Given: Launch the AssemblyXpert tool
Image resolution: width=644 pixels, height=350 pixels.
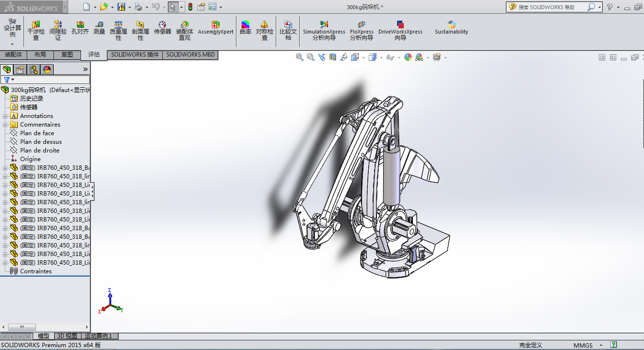Looking at the screenshot, I should click(216, 28).
